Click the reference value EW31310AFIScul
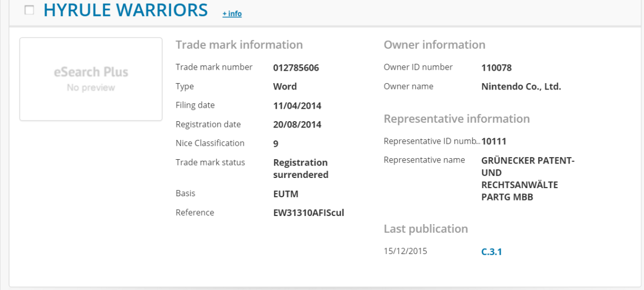 [x=309, y=213]
